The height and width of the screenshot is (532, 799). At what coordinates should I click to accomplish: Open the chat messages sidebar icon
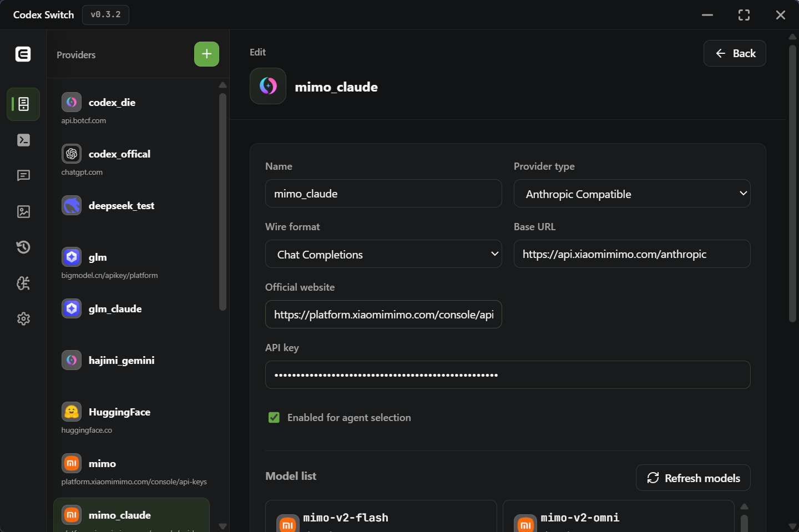tap(23, 176)
